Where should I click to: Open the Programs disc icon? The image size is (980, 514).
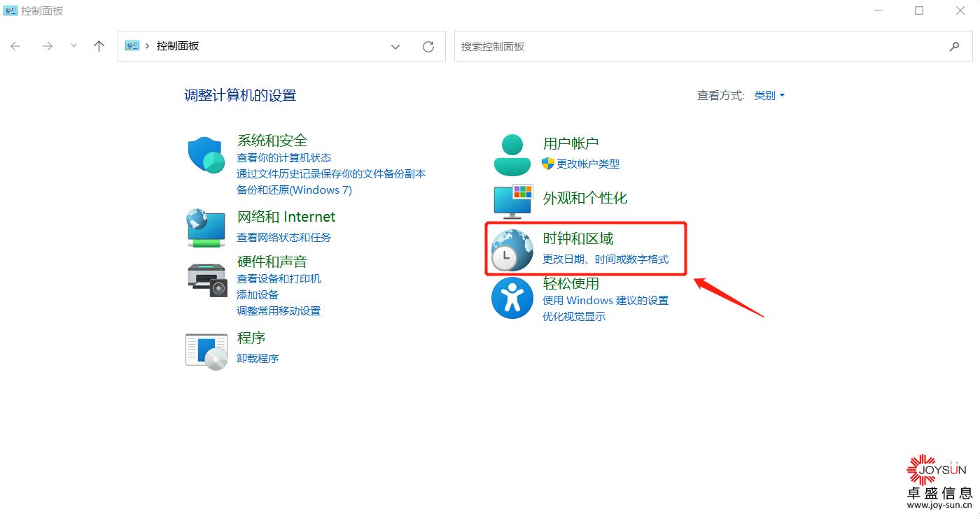(x=206, y=352)
